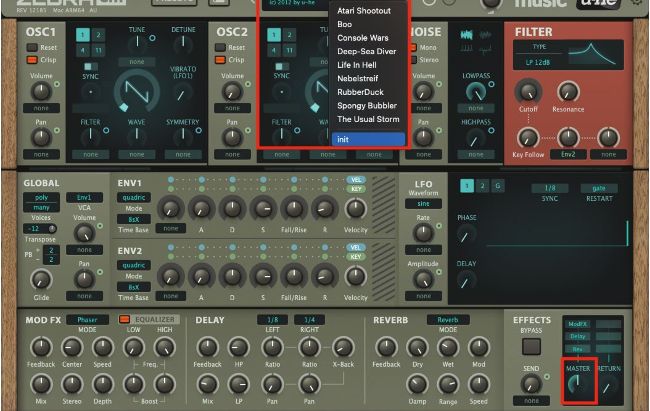
Task: Click modulation ring beside Noise Lowpass knob
Action: (x=491, y=84)
